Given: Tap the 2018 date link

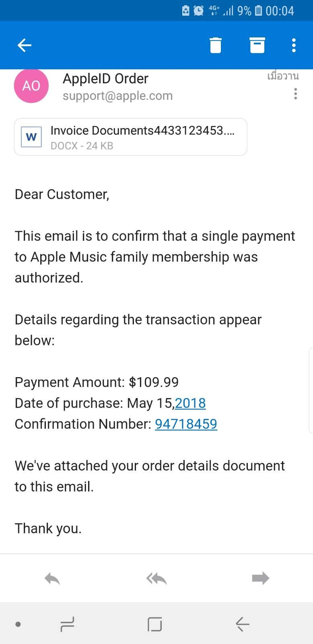Looking at the screenshot, I should [190, 403].
